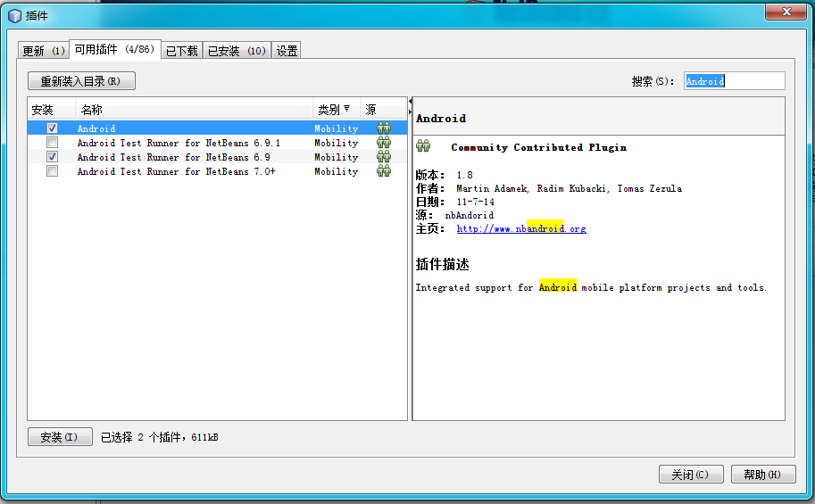Sort by the 名称 column header
This screenshot has height=504, width=815.
[194, 110]
